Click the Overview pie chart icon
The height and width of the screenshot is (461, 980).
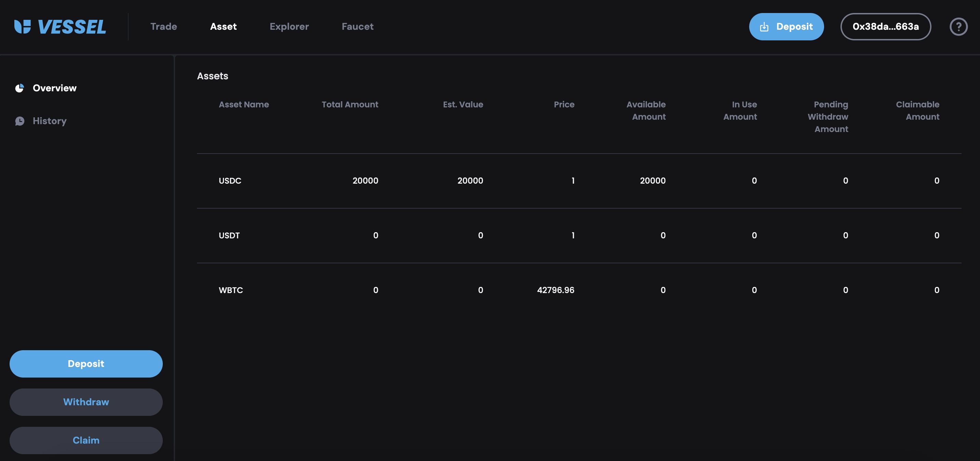[19, 88]
